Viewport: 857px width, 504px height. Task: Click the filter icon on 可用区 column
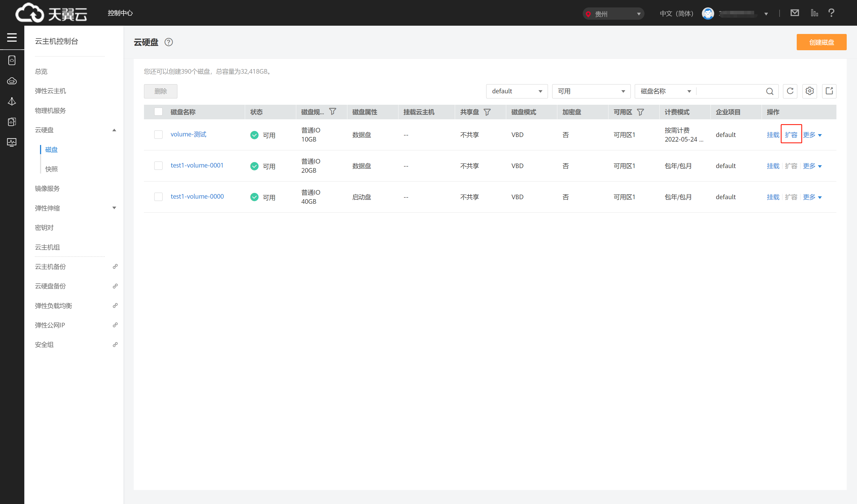click(640, 112)
